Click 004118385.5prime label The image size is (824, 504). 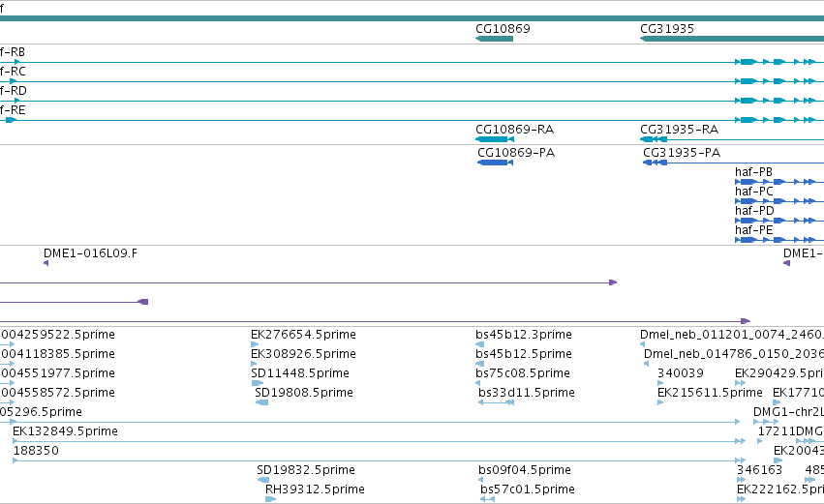tap(57, 354)
